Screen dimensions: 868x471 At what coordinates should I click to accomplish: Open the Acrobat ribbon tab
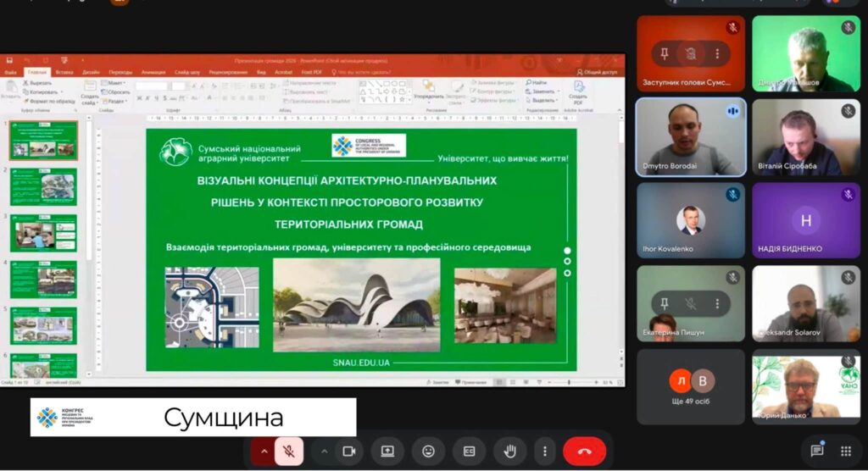(283, 73)
